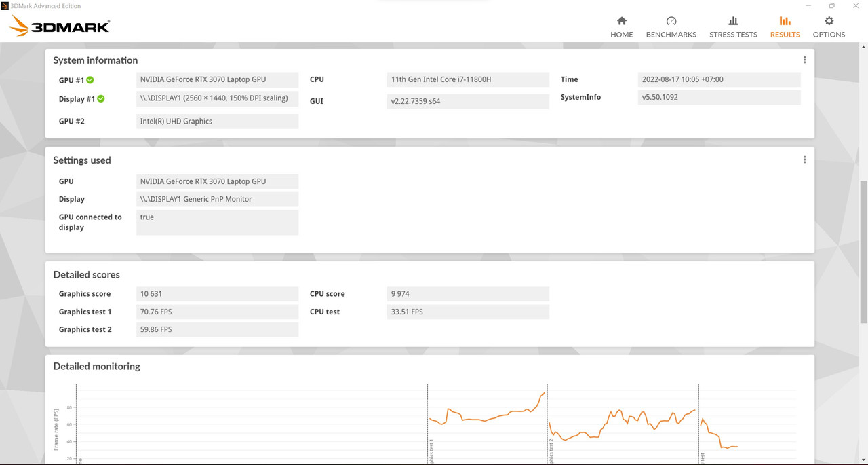Click green check next to Display #1

click(101, 98)
